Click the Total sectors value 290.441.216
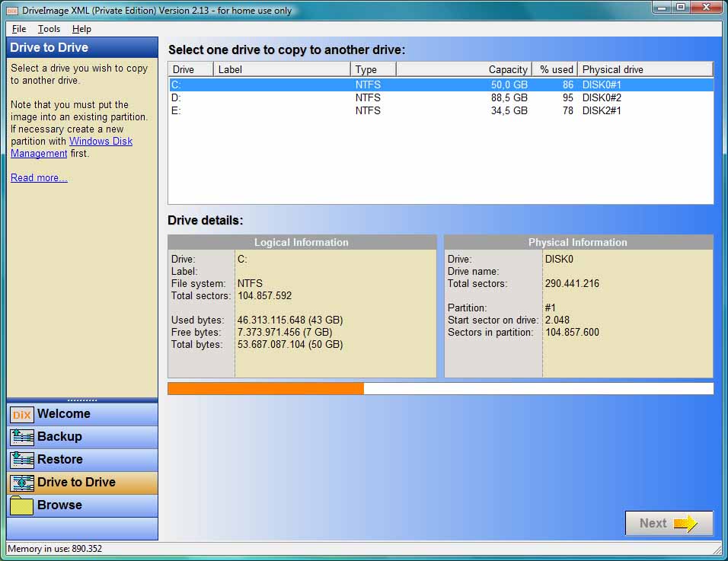This screenshot has height=561, width=728. coord(572,283)
